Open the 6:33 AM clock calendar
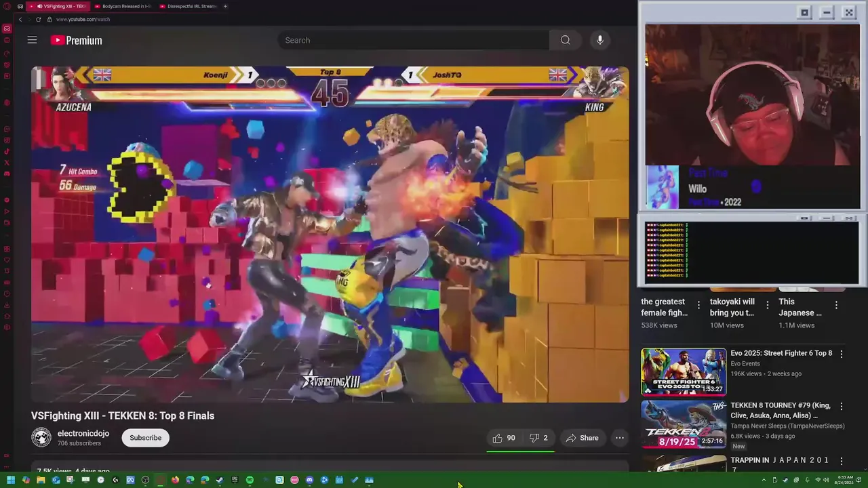 point(844,480)
